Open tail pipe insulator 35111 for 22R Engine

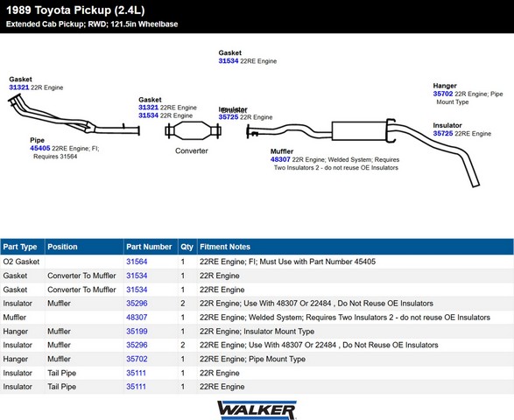pos(136,373)
